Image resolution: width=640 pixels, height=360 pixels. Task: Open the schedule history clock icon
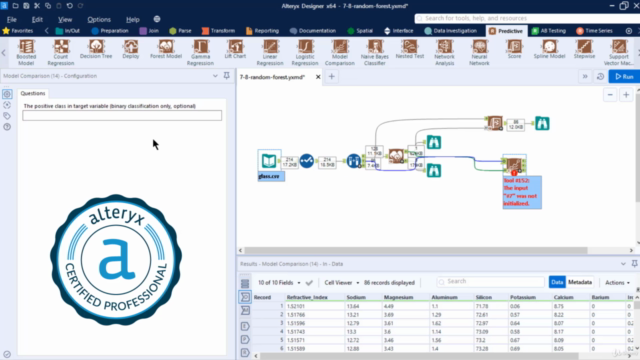coord(600,76)
